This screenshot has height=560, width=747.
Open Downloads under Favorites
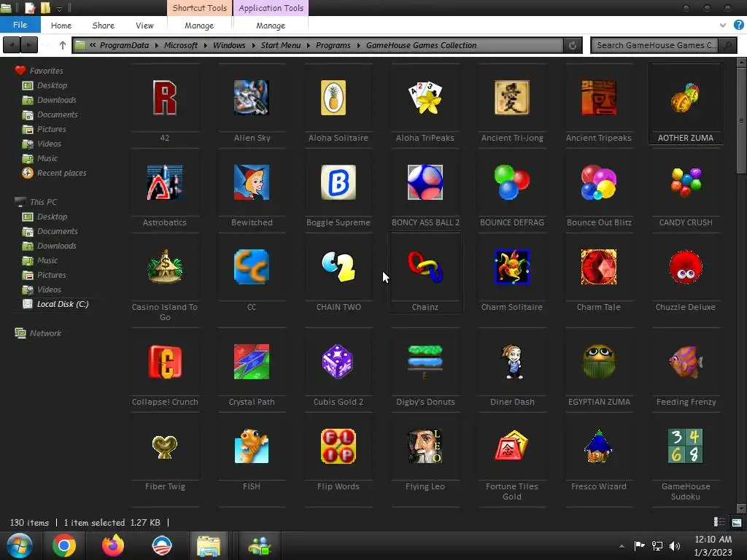tap(56, 100)
